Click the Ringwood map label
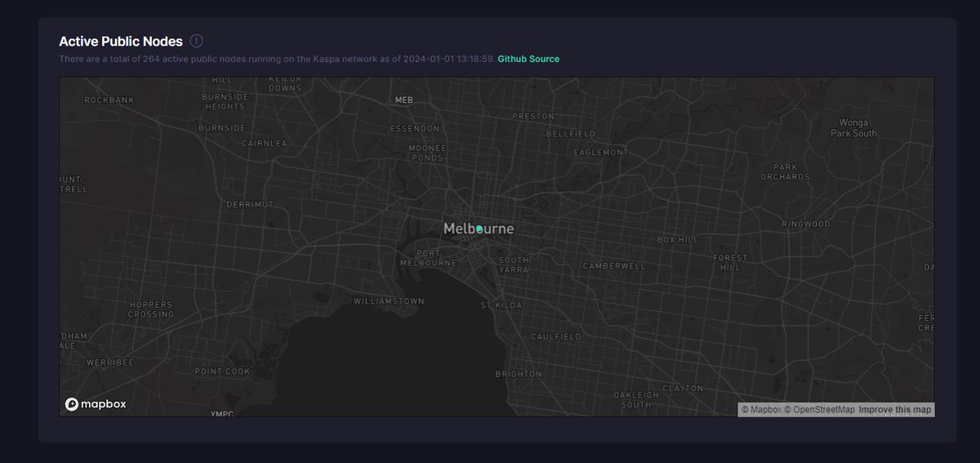The height and width of the screenshot is (463, 980). coord(805,224)
